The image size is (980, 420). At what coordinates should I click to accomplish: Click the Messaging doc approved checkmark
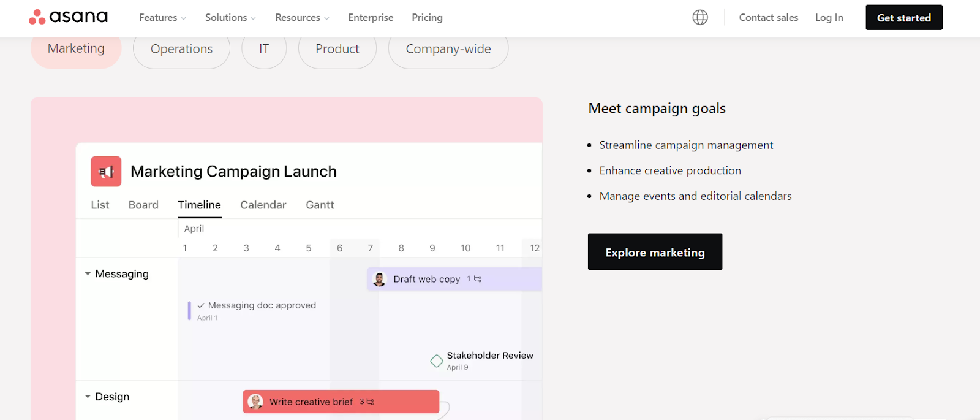(x=201, y=305)
